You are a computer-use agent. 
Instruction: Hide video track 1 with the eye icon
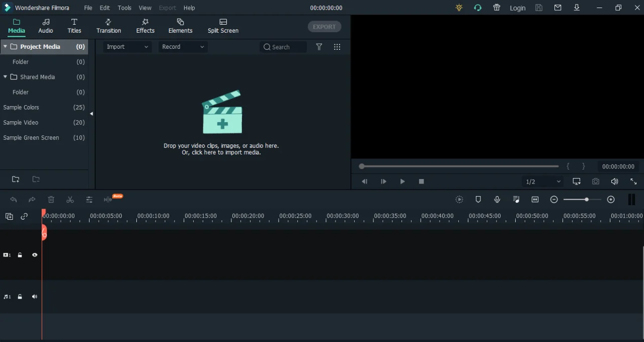tap(35, 255)
